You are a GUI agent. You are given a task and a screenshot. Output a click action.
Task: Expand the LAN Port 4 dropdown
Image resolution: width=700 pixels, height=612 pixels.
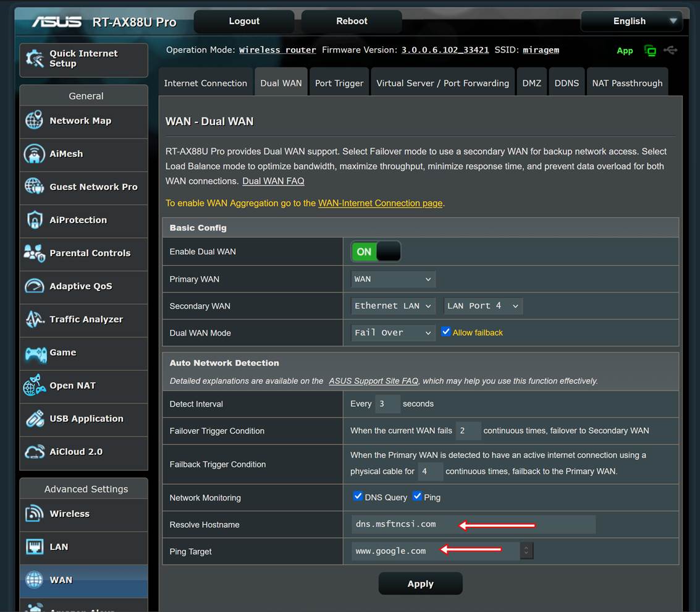(x=483, y=306)
